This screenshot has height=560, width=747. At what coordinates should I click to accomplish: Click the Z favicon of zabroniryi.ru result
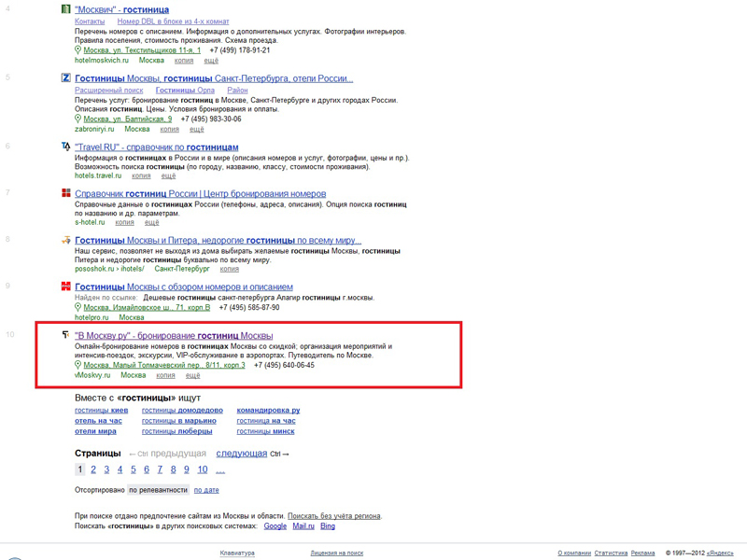[x=66, y=77]
